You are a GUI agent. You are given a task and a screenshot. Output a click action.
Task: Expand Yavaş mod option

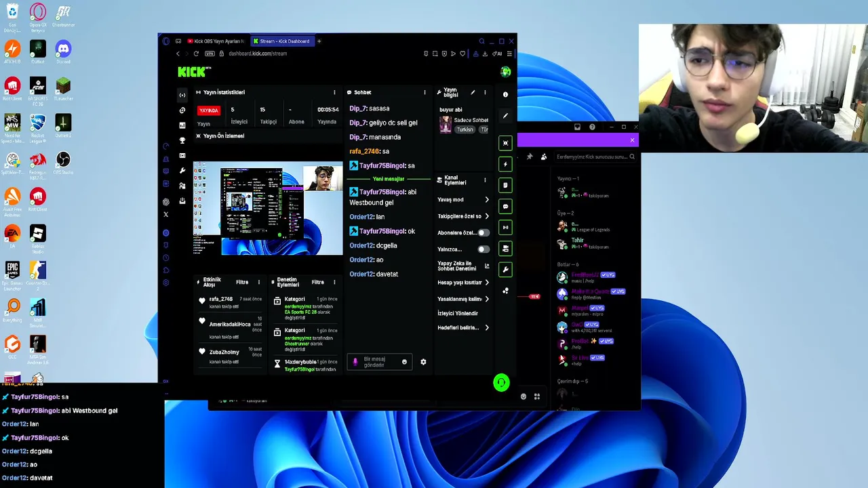tap(463, 200)
